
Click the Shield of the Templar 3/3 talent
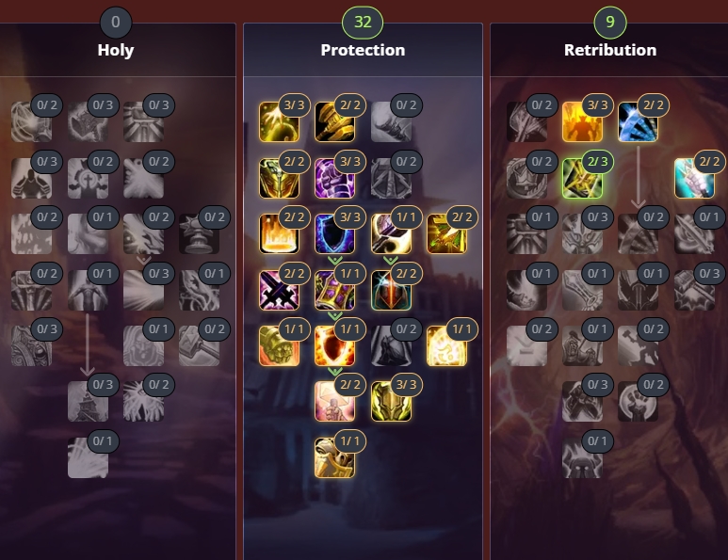click(x=391, y=402)
